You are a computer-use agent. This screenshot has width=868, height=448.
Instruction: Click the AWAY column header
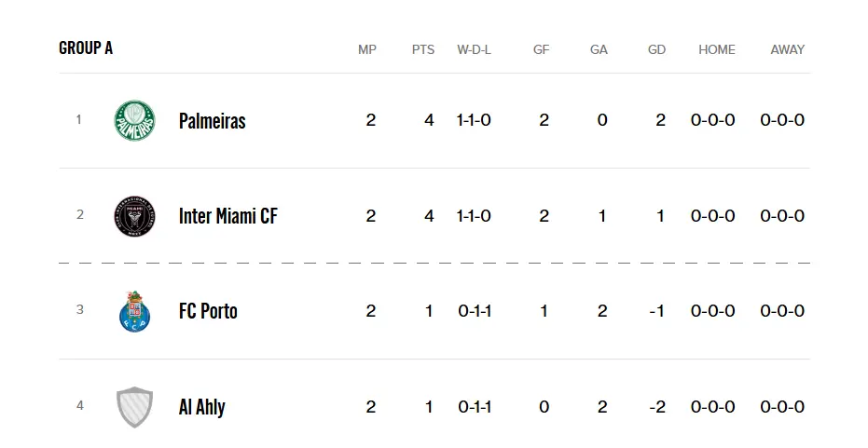(788, 49)
